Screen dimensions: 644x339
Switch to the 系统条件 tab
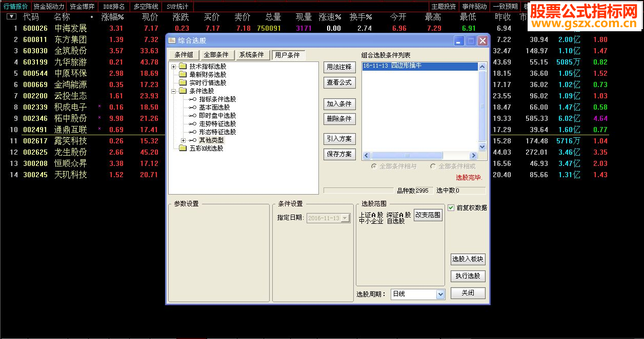(x=252, y=55)
